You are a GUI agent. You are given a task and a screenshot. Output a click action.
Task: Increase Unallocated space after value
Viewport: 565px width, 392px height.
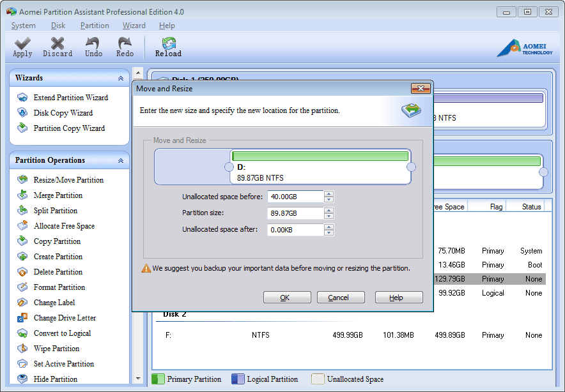[x=329, y=227]
